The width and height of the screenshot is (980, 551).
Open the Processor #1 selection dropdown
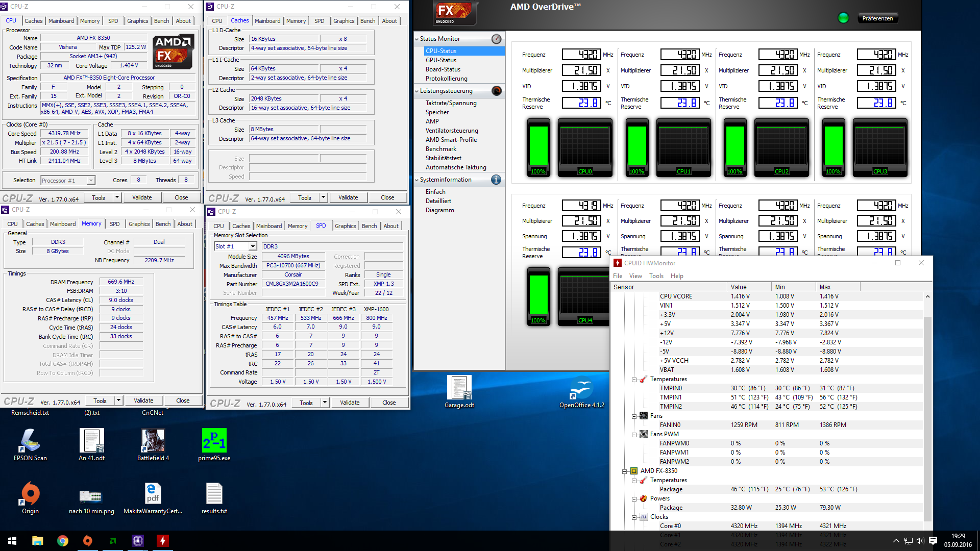pos(90,181)
